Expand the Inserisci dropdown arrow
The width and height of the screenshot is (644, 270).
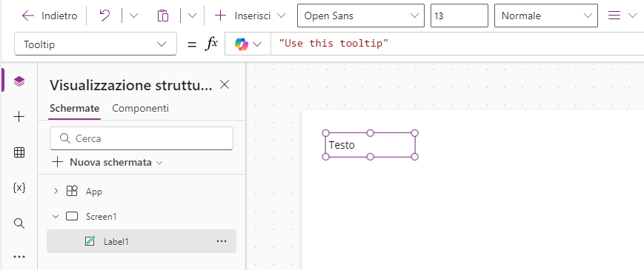(281, 16)
